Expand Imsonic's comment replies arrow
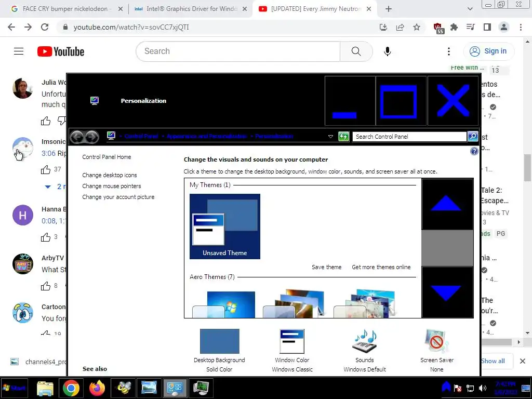This screenshot has height=399, width=532. [48, 187]
